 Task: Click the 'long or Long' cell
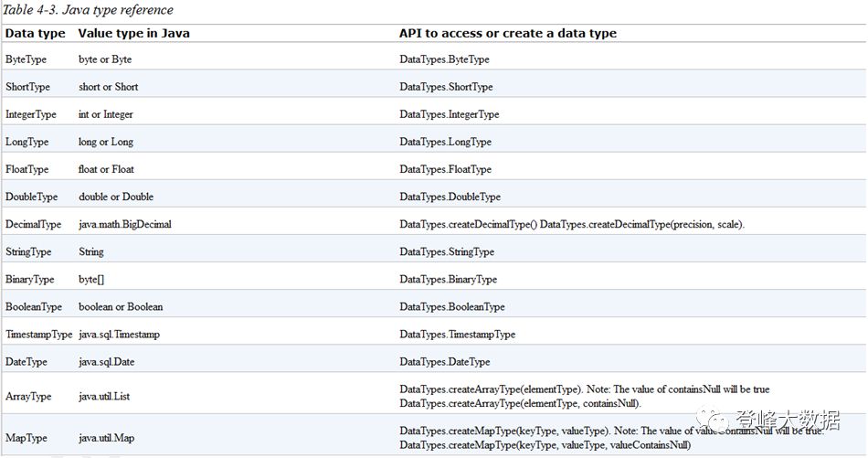[106, 142]
